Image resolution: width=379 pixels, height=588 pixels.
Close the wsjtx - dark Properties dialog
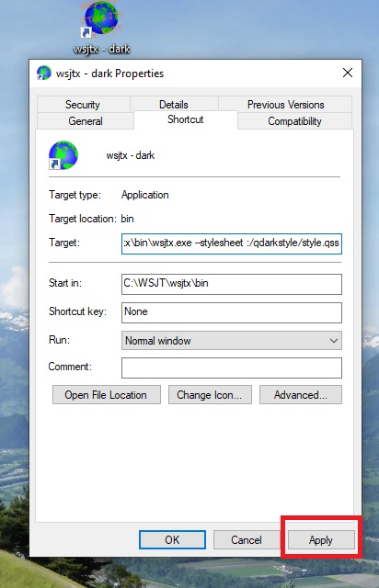[x=348, y=73]
